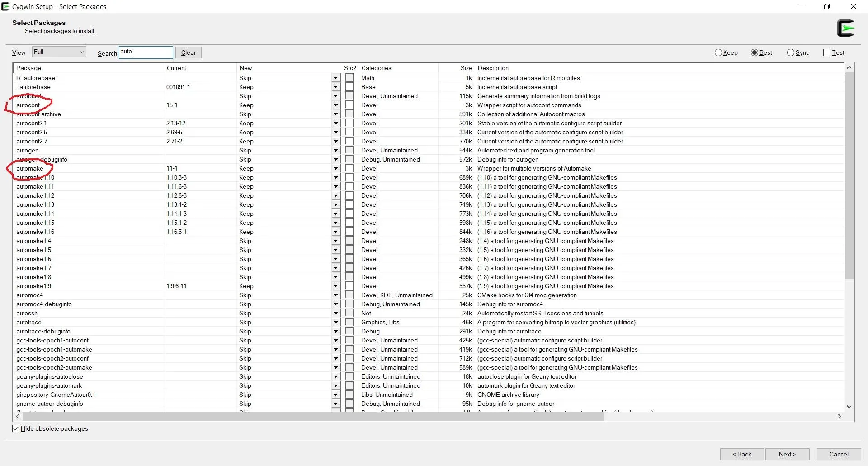The width and height of the screenshot is (868, 466).
Task: Tick the Src checkbox for automoc4
Action: (x=349, y=295)
